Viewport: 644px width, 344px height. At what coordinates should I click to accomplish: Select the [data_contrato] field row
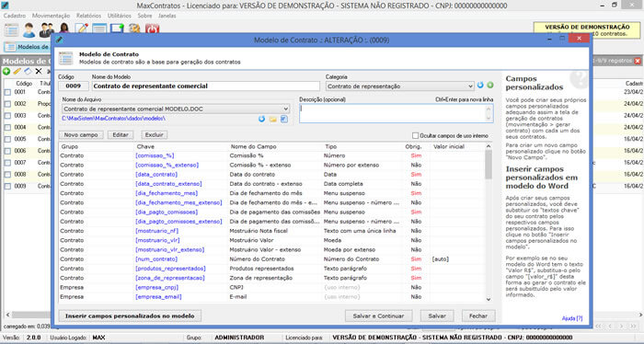pos(271,175)
